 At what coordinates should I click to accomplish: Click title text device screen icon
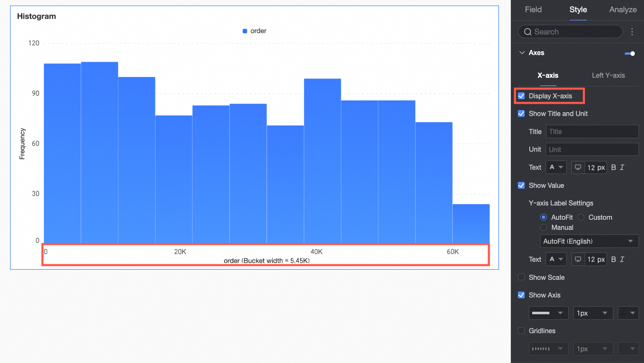578,167
